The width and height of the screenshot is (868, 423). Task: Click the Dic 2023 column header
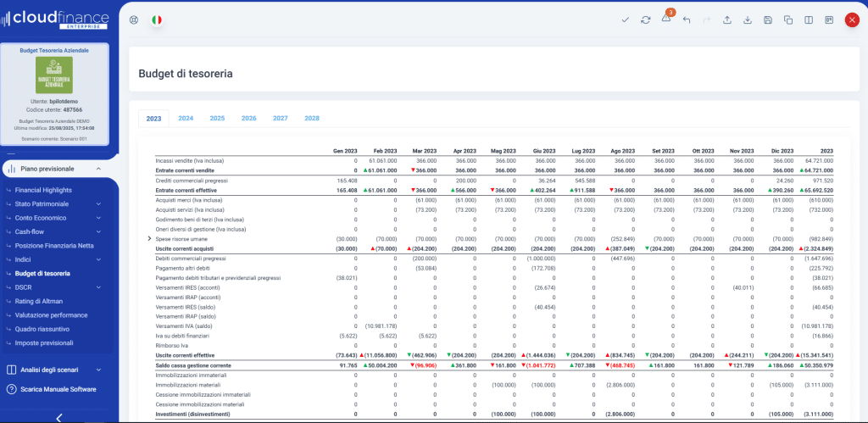coord(782,151)
